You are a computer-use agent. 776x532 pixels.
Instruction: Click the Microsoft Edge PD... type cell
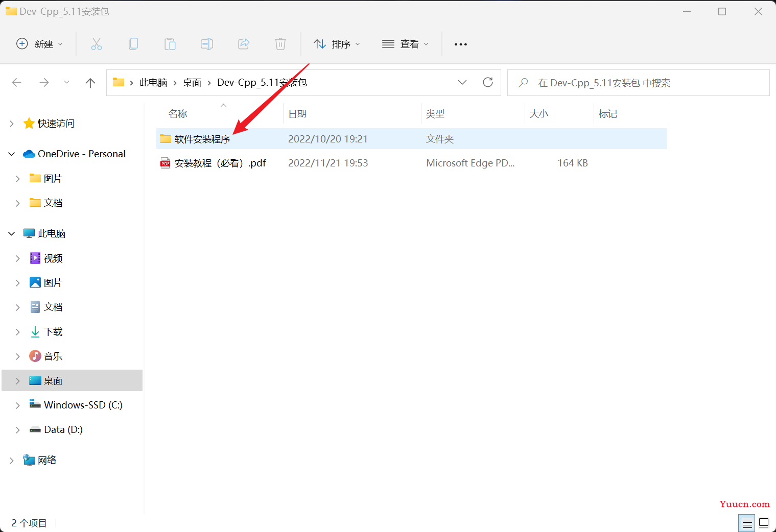pos(471,163)
